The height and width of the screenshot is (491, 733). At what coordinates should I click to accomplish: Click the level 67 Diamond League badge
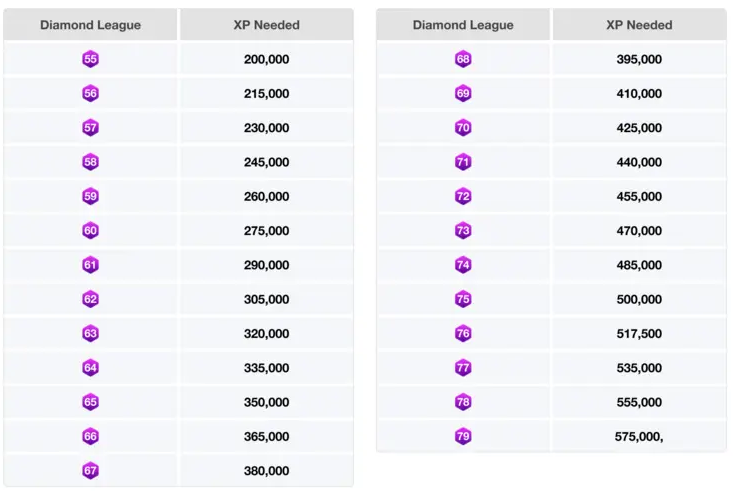[91, 471]
